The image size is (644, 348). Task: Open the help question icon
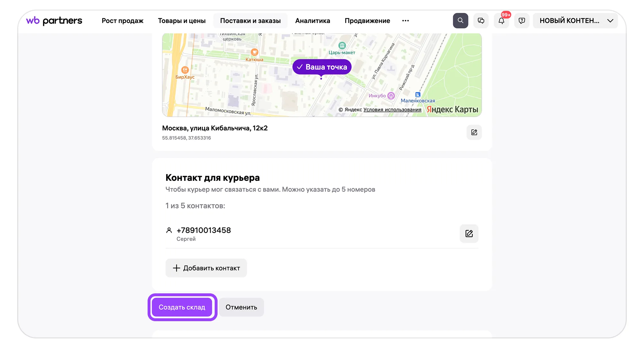[522, 21]
